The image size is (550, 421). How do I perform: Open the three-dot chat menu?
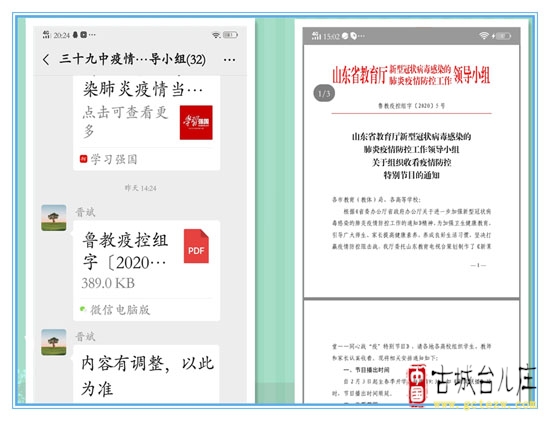pos(229,60)
